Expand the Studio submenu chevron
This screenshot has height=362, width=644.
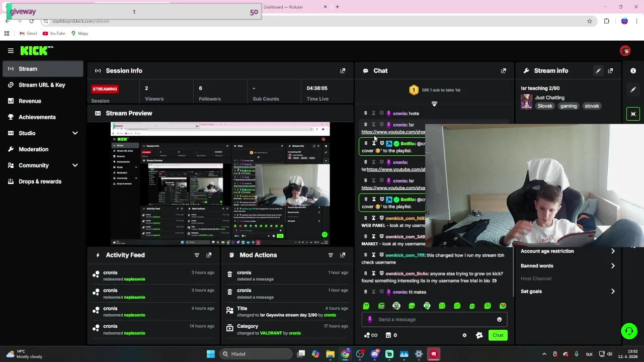pos(75,133)
